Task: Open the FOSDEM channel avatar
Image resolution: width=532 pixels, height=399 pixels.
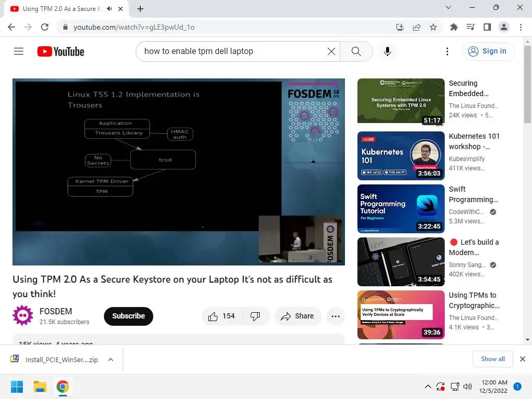Action: [23, 315]
